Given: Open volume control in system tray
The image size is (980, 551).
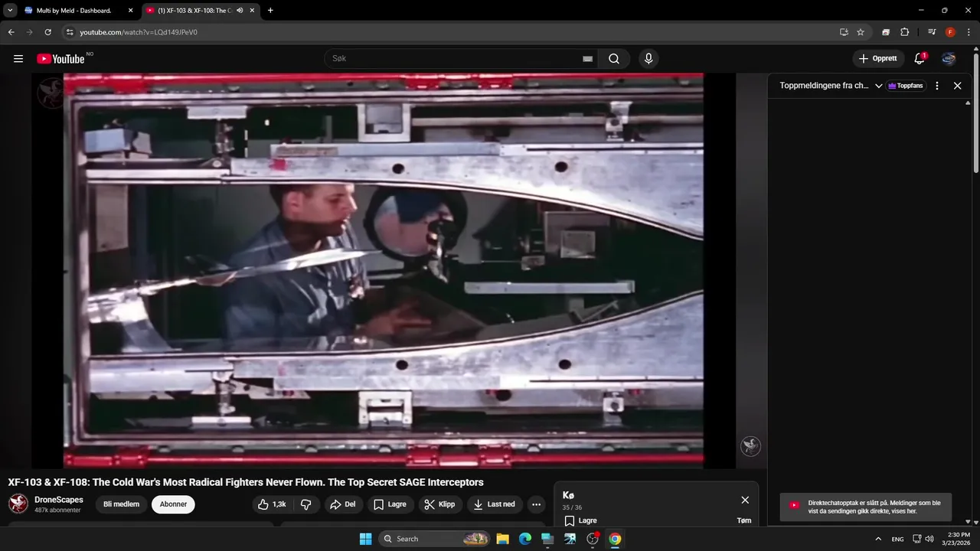Looking at the screenshot, I should [929, 539].
